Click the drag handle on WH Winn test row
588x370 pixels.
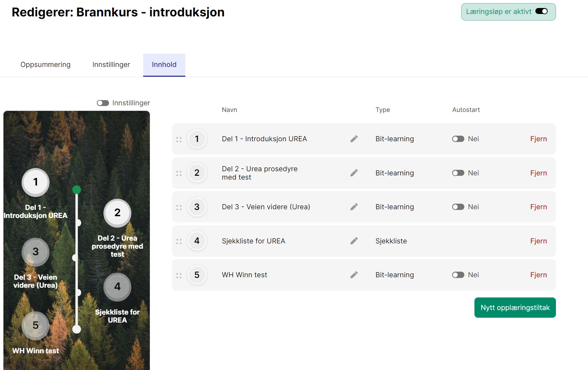point(179,275)
